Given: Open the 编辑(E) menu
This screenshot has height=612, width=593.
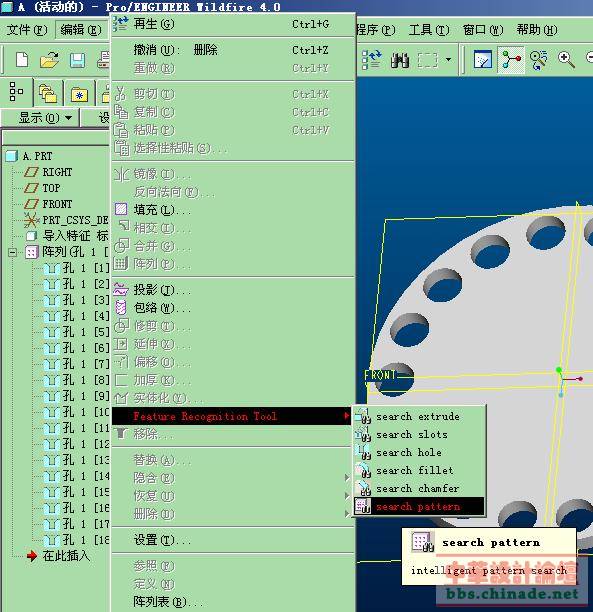Looking at the screenshot, I should tap(81, 30).
